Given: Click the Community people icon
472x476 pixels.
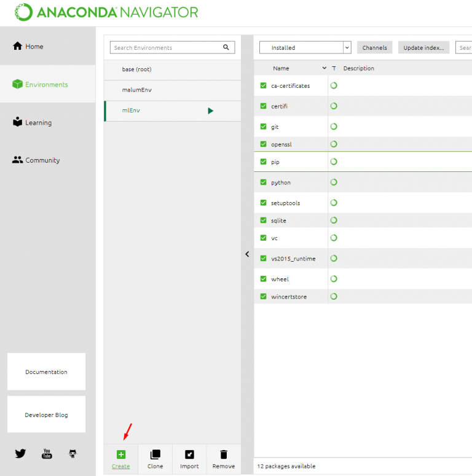Looking at the screenshot, I should pos(17,160).
